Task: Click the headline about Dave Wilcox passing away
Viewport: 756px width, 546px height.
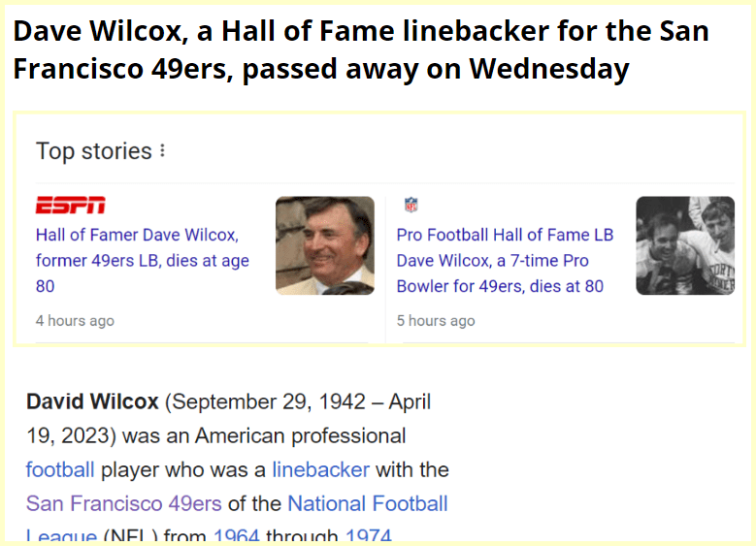Action: point(361,50)
